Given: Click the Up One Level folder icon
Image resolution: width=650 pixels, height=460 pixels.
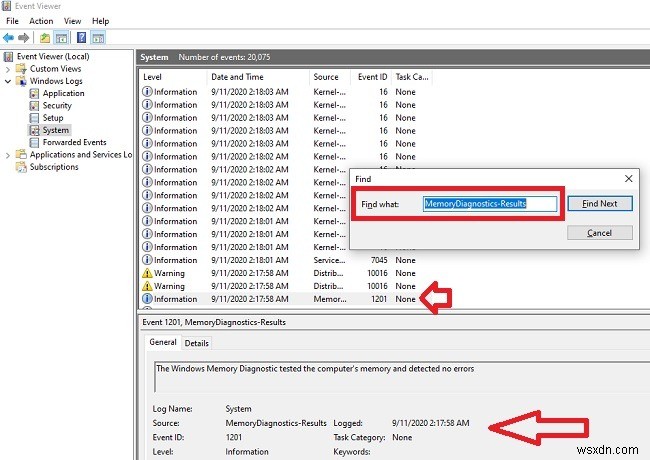Looking at the screenshot, I should 45,38.
